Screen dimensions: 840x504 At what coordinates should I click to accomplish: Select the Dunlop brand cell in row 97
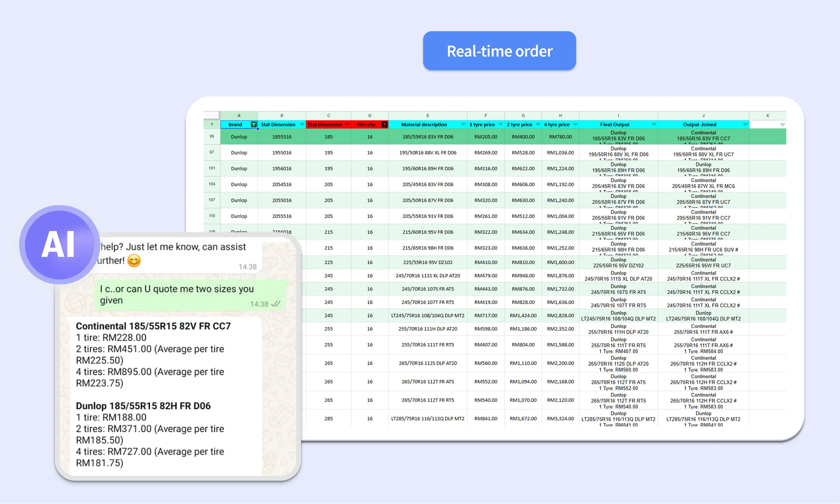239,153
